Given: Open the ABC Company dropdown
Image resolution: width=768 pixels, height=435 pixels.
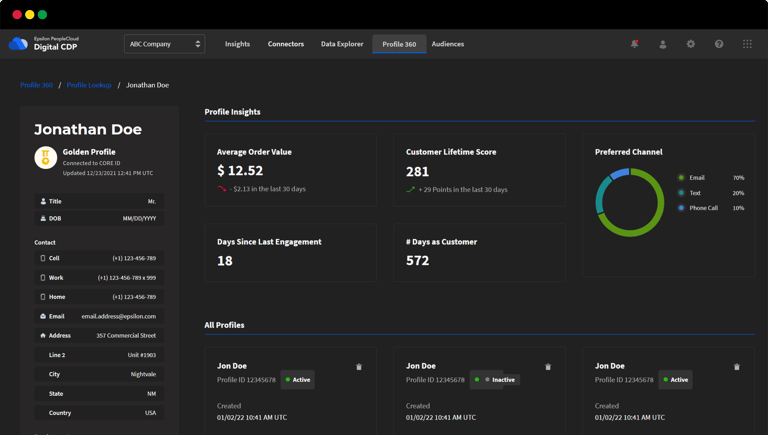Looking at the screenshot, I should tap(164, 44).
